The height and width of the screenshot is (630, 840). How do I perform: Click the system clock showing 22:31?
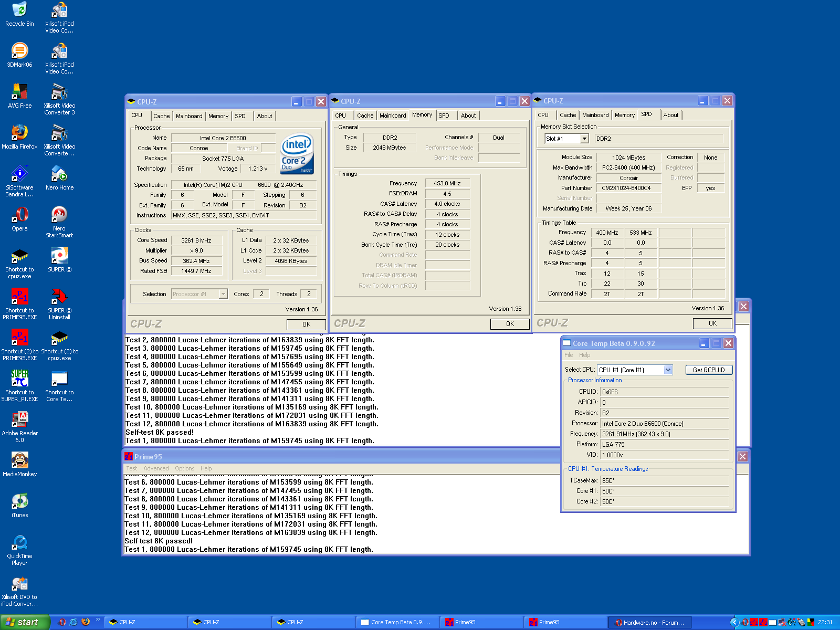pyautogui.click(x=825, y=622)
